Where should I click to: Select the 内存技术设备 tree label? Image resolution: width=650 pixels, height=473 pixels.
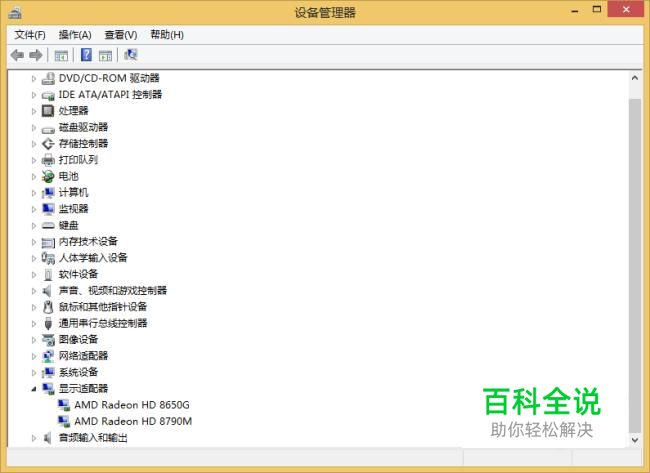coord(88,242)
